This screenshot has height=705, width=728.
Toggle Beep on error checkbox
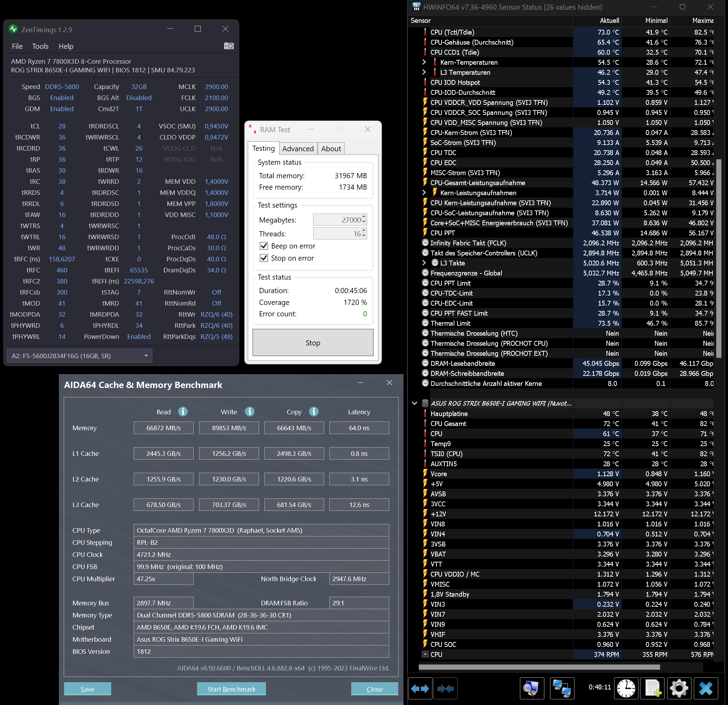point(264,246)
